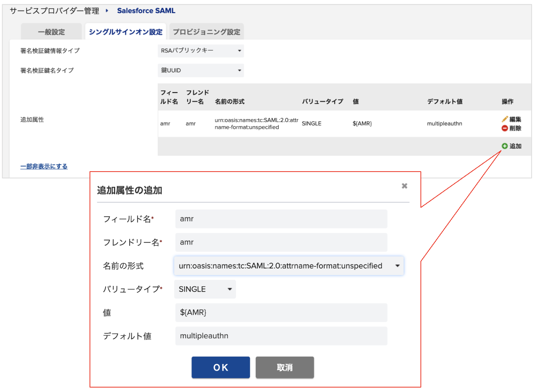Image resolution: width=535 pixels, height=392 pixels.
Task: Click the 名前の形式 column header
Action: coord(230,102)
